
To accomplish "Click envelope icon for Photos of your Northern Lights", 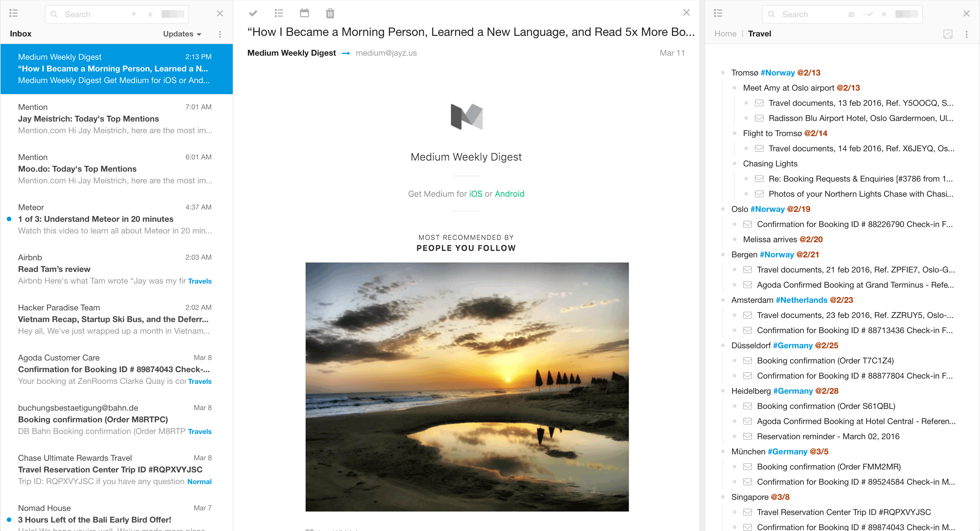I will 759,194.
